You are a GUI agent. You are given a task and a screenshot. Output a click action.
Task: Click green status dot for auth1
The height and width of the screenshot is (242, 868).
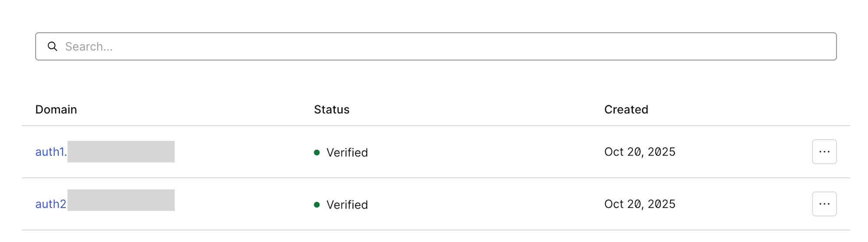317,152
